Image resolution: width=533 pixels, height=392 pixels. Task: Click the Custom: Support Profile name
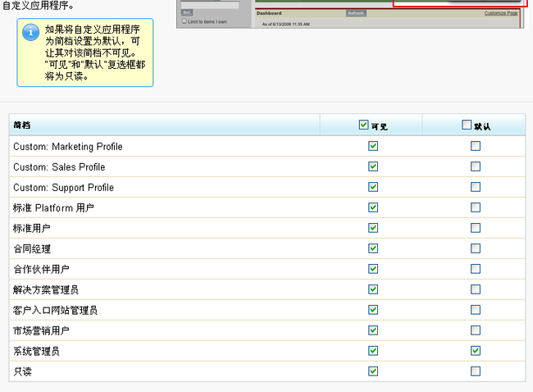click(64, 187)
